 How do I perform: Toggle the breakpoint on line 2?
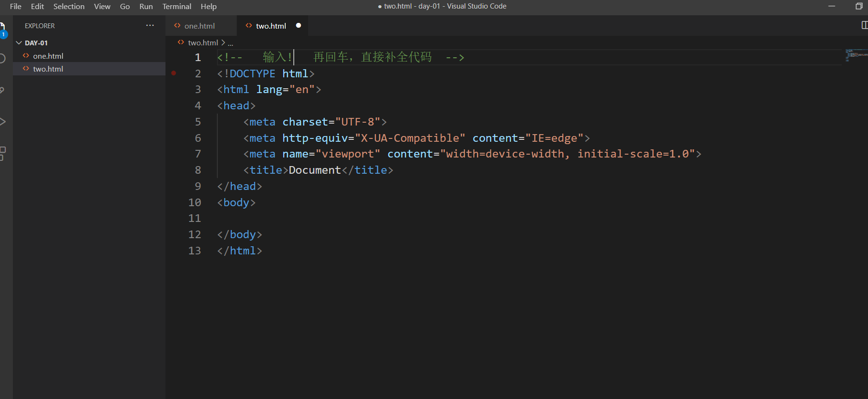tap(174, 73)
